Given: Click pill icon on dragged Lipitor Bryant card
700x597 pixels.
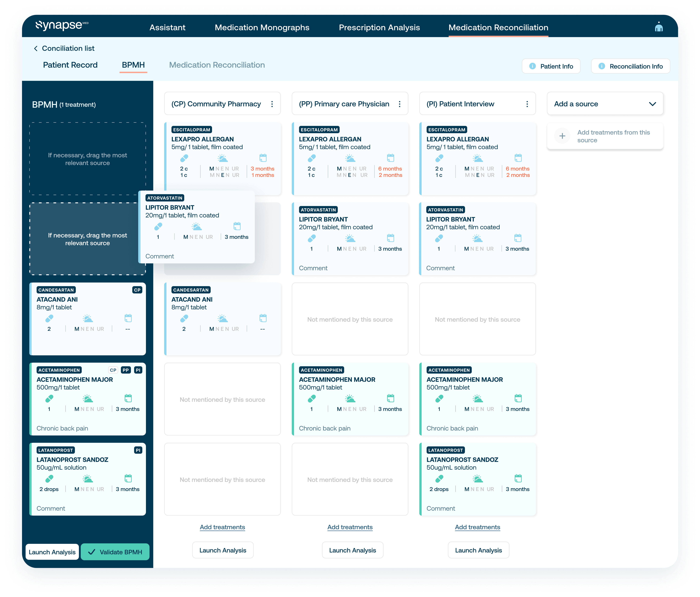Looking at the screenshot, I should (x=158, y=226).
